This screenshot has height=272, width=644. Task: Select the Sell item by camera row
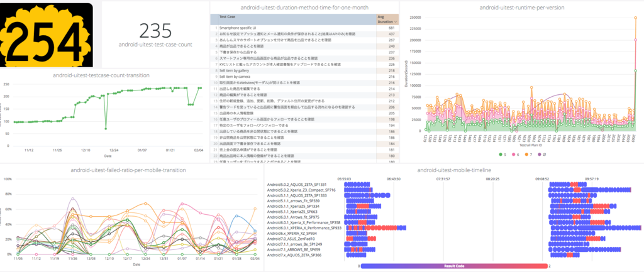point(304,77)
